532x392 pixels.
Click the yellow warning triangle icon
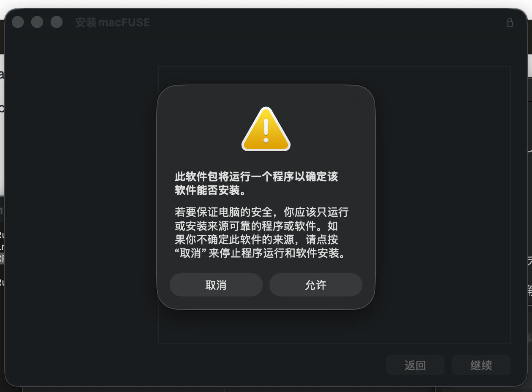(x=266, y=129)
